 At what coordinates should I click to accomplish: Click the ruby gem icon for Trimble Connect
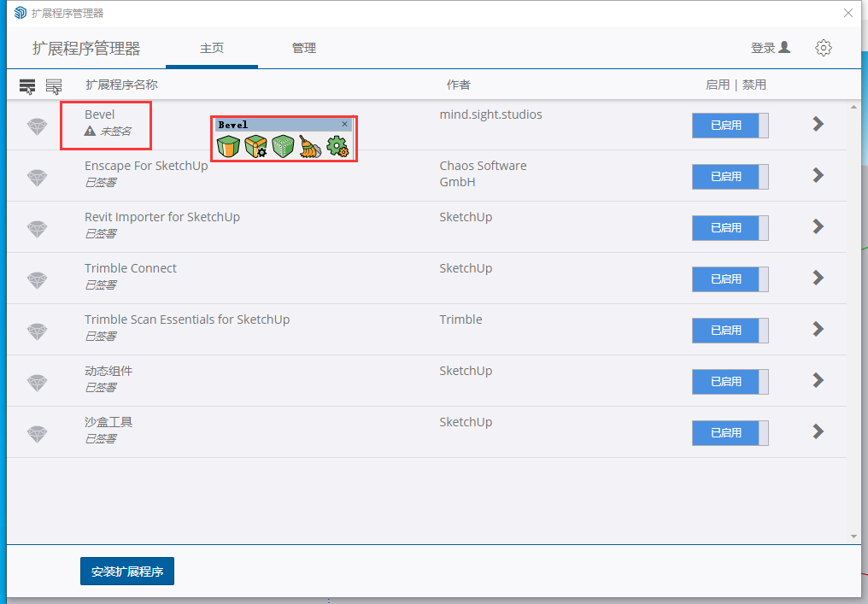pos(37,280)
